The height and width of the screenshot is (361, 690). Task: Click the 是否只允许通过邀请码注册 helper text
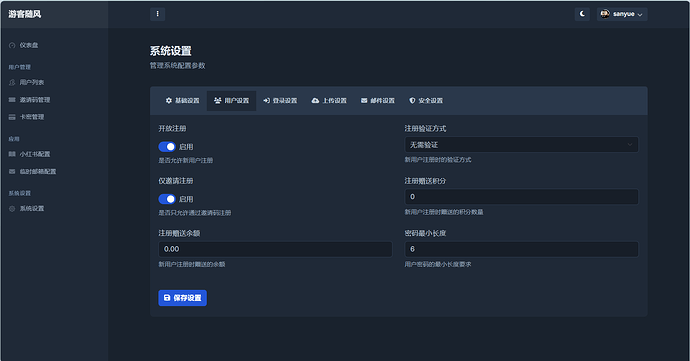click(x=195, y=213)
